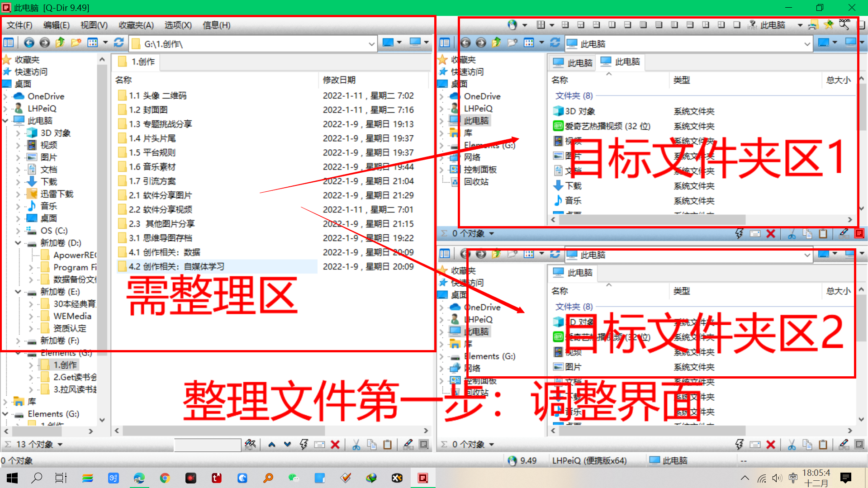Select the 1.6 音乐素材 folder

click(x=152, y=167)
